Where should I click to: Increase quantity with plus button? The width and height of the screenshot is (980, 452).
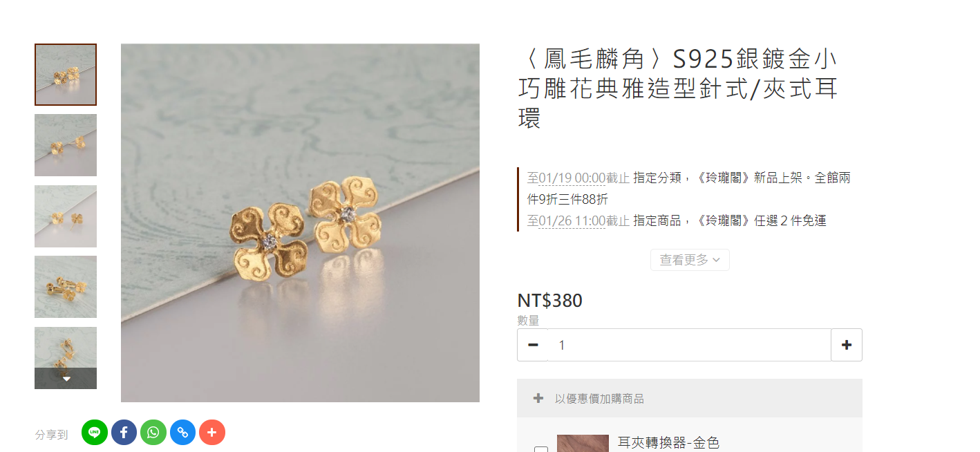[847, 345]
